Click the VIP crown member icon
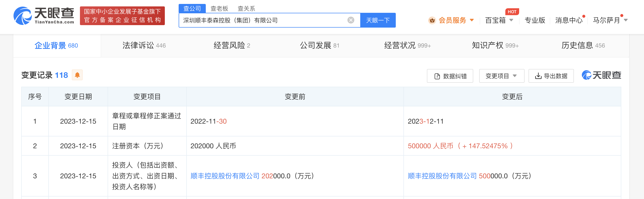644x199 pixels. pyautogui.click(x=432, y=20)
